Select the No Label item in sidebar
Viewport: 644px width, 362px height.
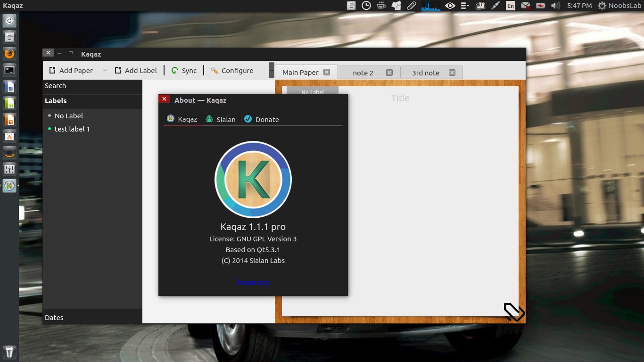pos(92,116)
